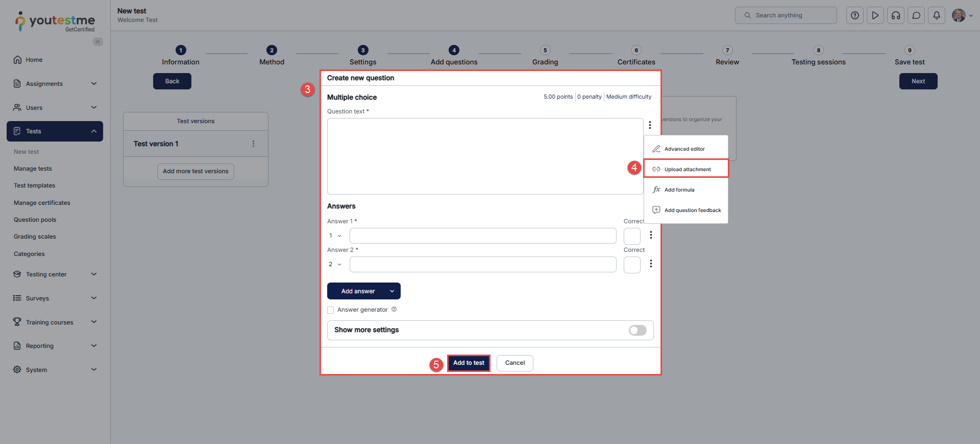Expand the Users menu chevron
Image resolution: width=980 pixels, height=444 pixels.
coord(94,107)
